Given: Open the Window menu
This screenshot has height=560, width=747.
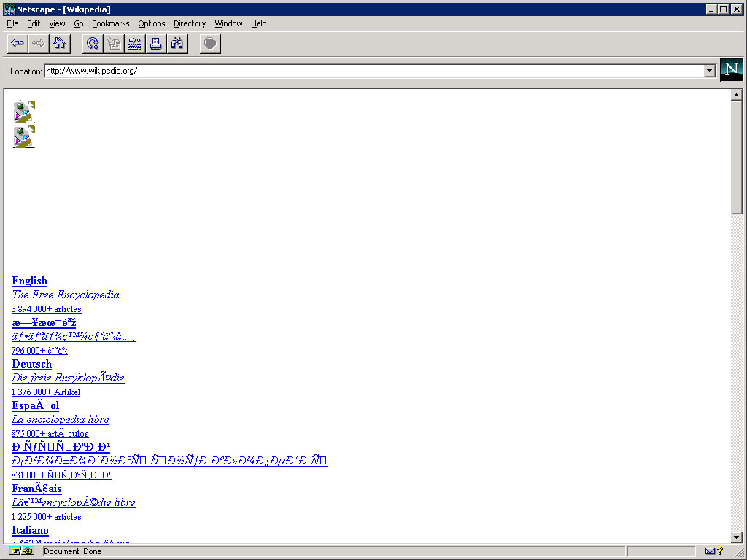Looking at the screenshot, I should coord(228,23).
